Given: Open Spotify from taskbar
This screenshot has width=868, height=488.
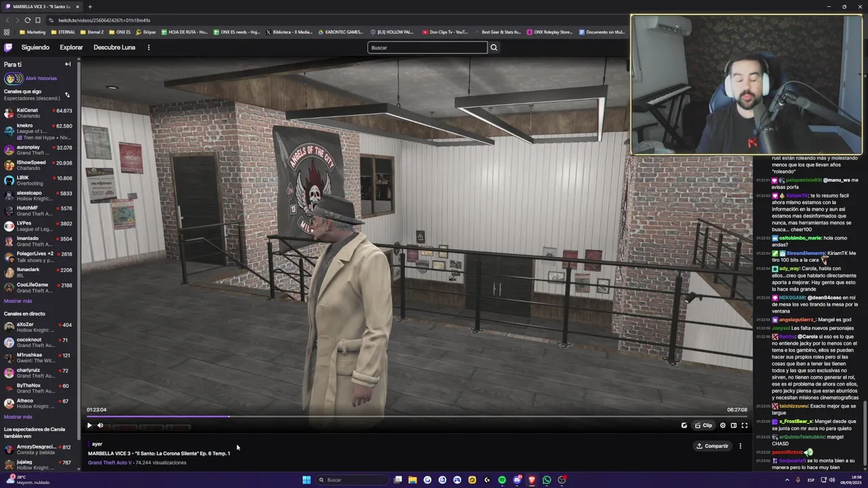Looking at the screenshot, I should click(502, 480).
